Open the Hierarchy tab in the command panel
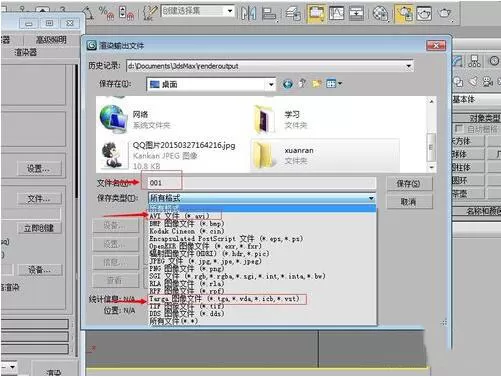Viewport: 501px width, 377px height. tap(474, 61)
